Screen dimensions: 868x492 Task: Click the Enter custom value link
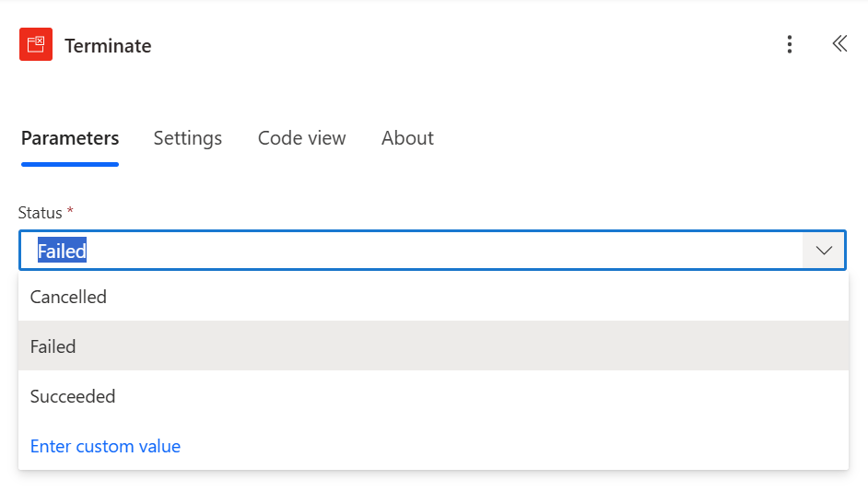tap(105, 446)
